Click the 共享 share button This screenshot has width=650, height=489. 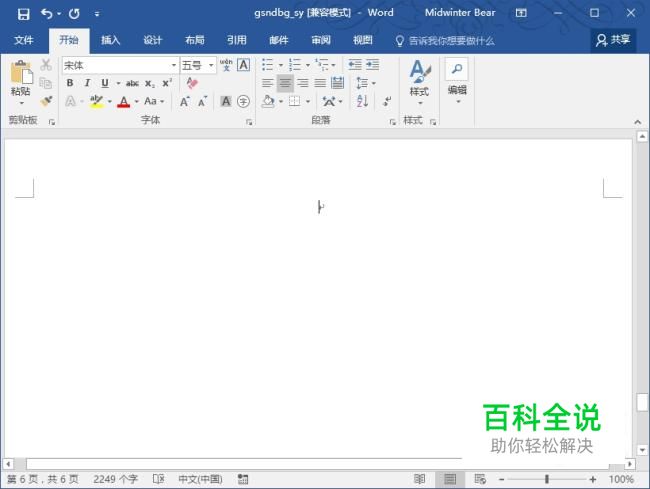[613, 40]
